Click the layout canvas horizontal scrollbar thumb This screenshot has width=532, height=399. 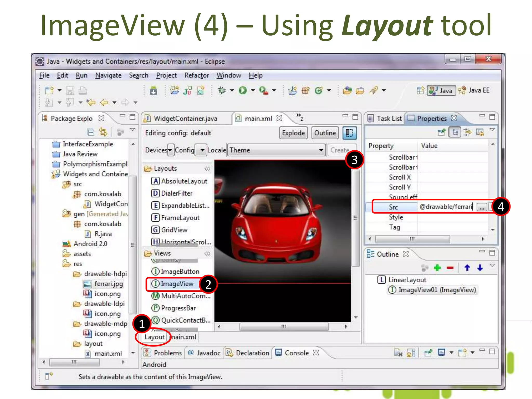pos(284,327)
